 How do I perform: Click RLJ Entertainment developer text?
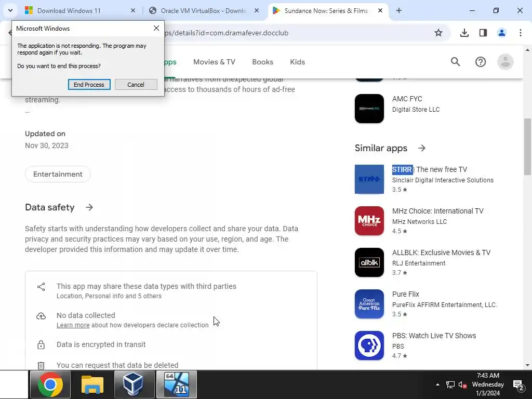(419, 263)
